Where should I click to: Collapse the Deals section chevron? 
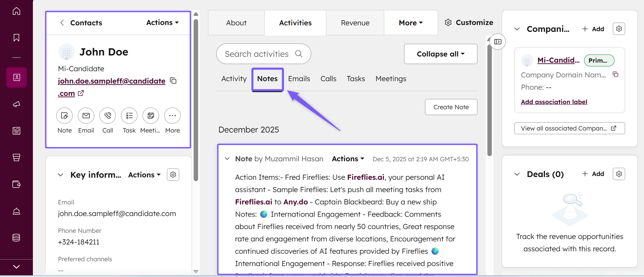[x=517, y=174]
